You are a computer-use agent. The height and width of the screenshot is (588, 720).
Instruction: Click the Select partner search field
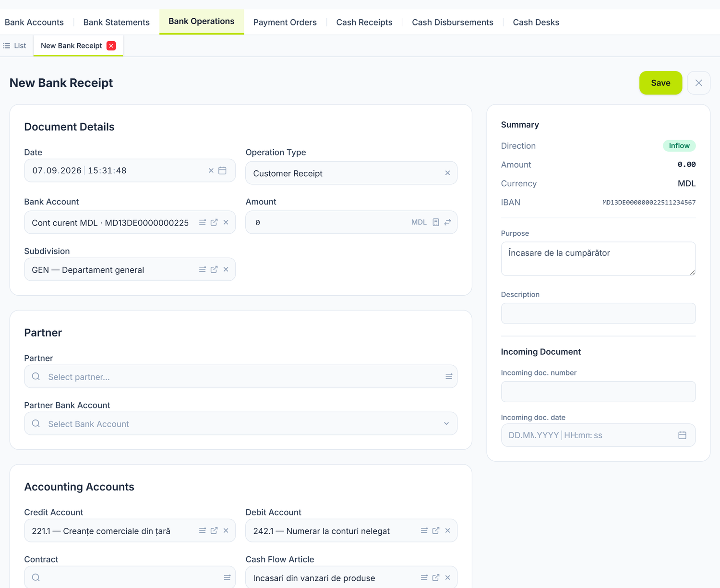pos(241,376)
